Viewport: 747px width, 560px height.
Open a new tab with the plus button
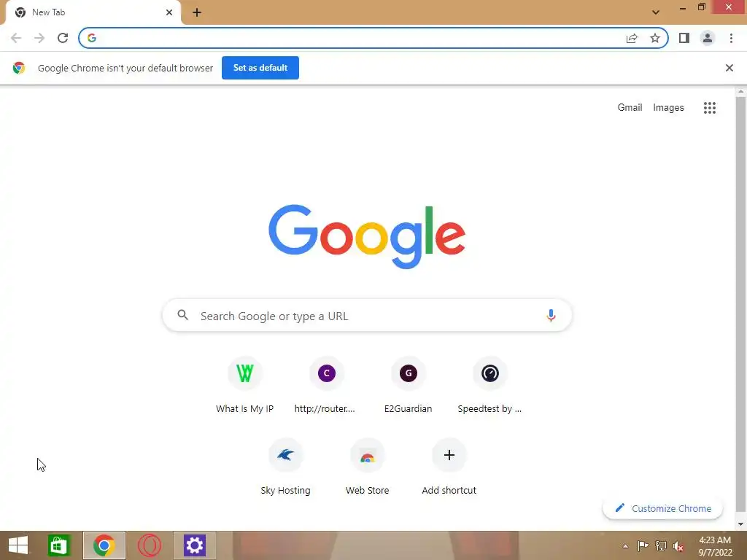coord(197,12)
